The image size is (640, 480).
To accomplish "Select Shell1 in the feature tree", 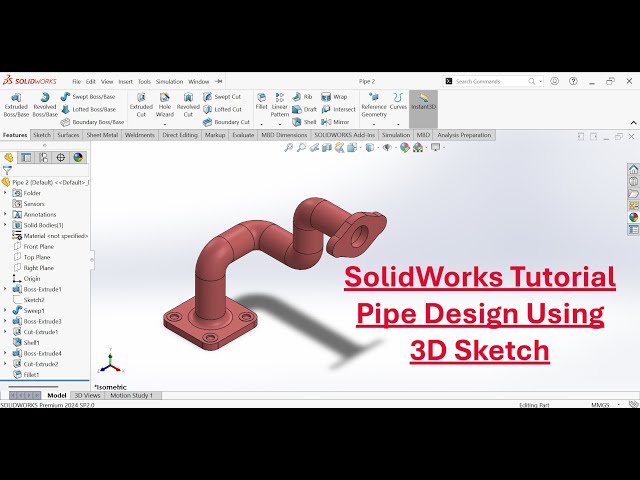I will click(x=27, y=342).
